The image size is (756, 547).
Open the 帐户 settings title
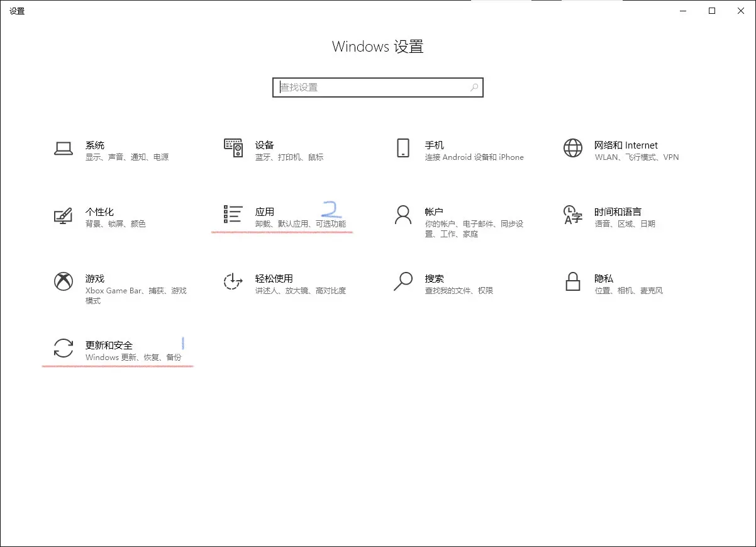pyautogui.click(x=435, y=212)
